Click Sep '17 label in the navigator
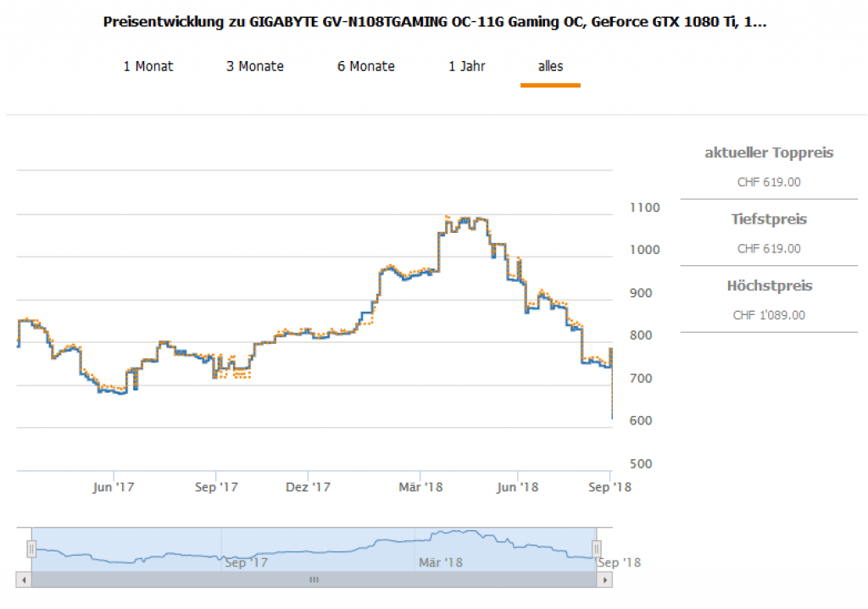The image size is (868, 609). (x=247, y=562)
